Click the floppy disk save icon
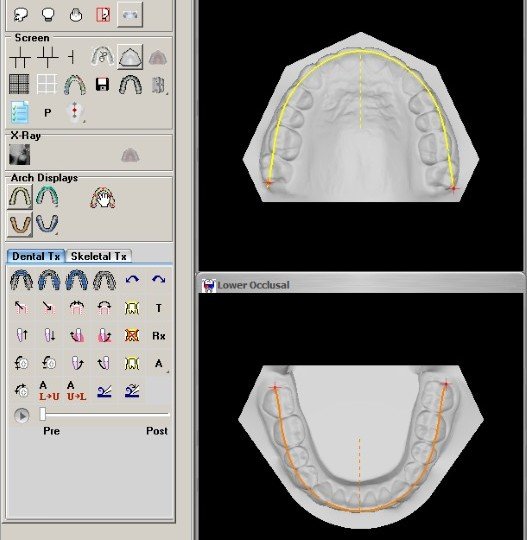Viewport: 527px width, 540px height. point(102,84)
